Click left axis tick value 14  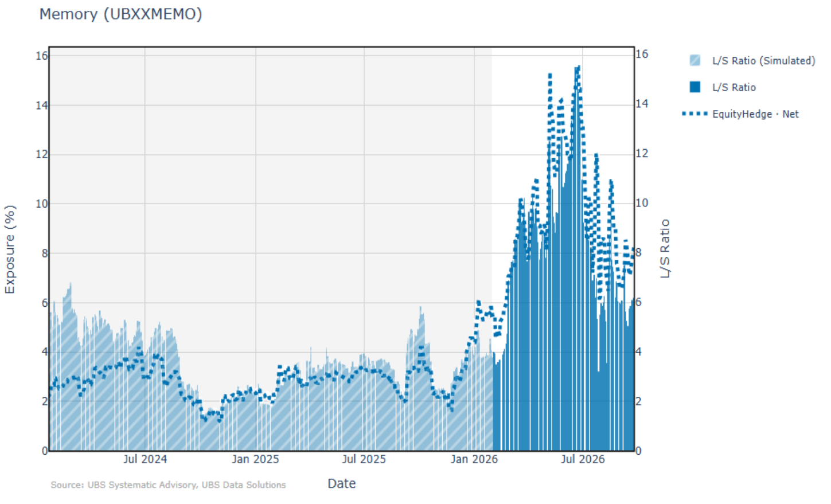click(41, 105)
